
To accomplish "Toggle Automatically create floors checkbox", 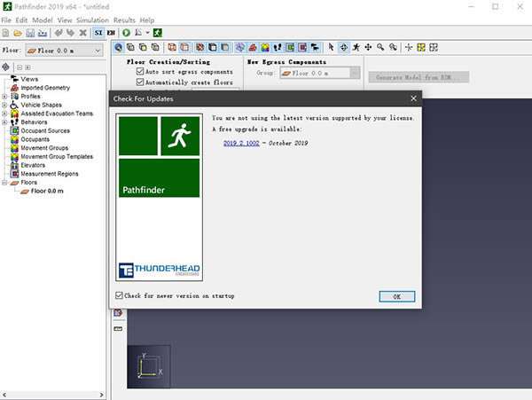I will click(x=140, y=82).
